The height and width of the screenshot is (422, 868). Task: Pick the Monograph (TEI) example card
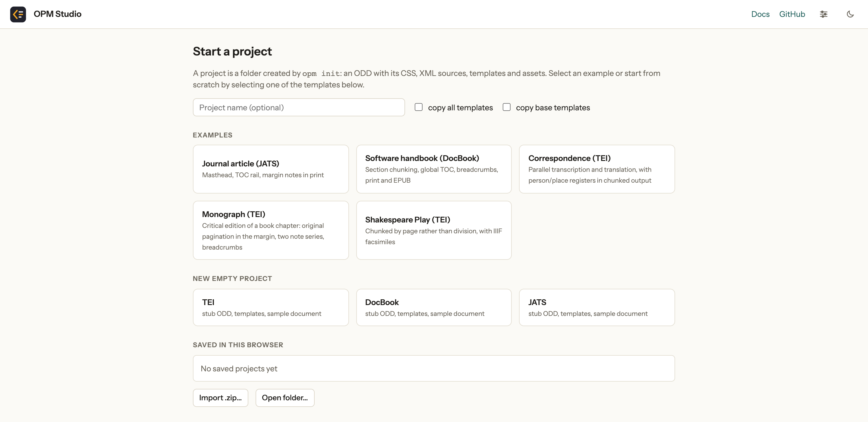point(271,231)
